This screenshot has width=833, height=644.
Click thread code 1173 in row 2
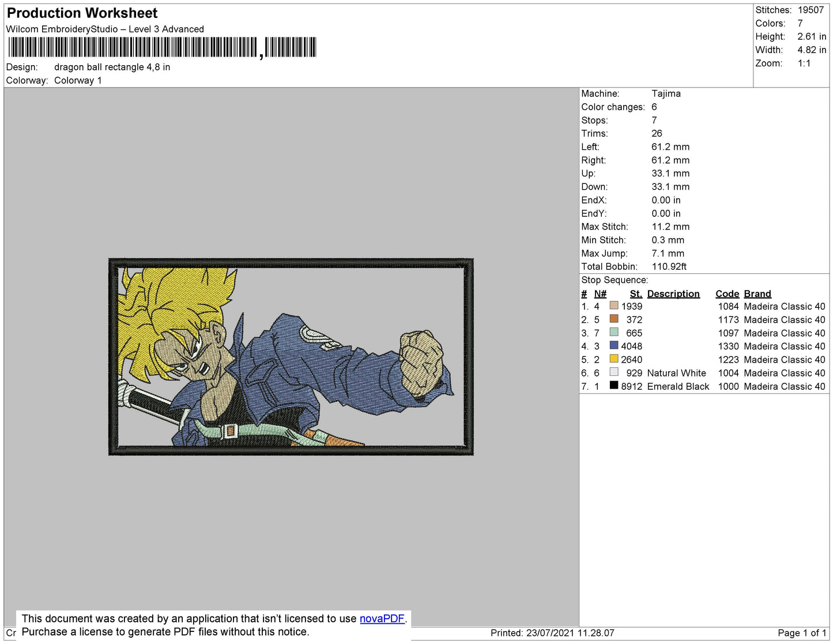tap(728, 320)
